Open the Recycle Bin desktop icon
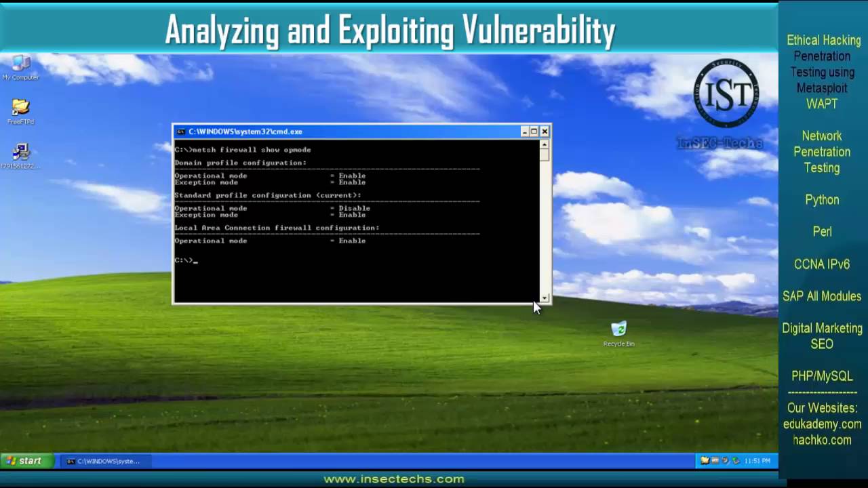The width and height of the screenshot is (868, 488). (618, 334)
